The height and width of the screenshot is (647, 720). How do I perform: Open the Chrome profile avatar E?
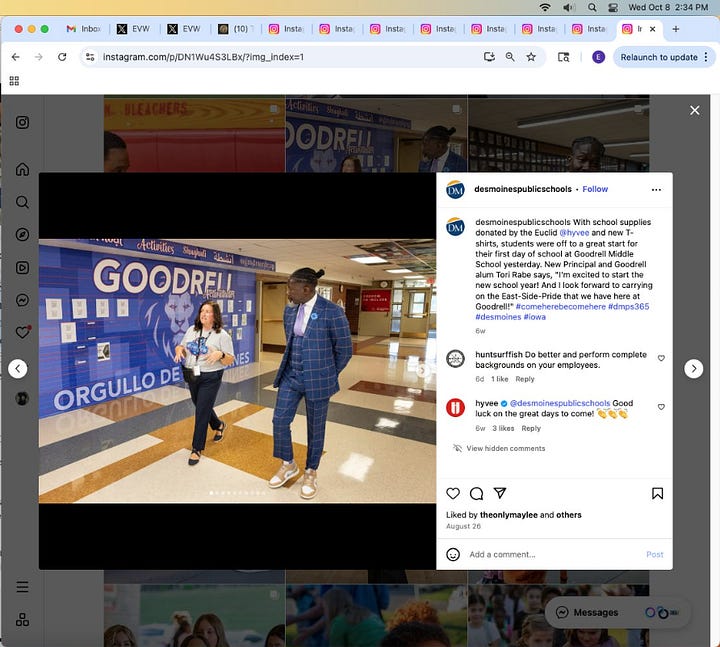(598, 57)
